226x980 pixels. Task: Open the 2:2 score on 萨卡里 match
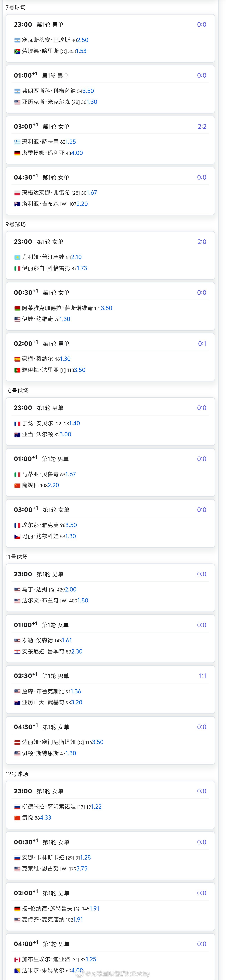click(202, 127)
